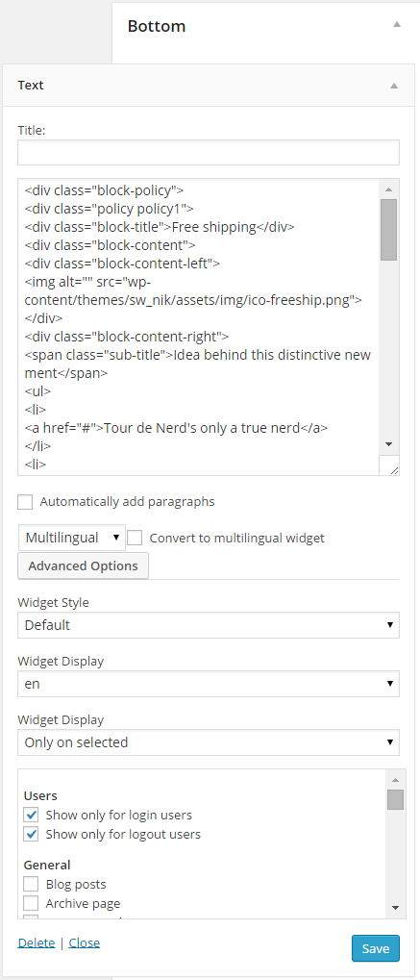Click the options list scroll-down arrow
The width and height of the screenshot is (420, 980).
[x=395, y=908]
